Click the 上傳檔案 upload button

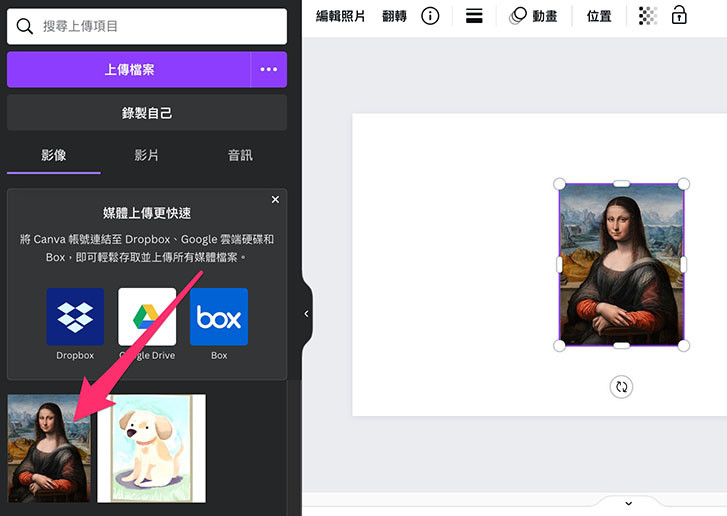[x=129, y=70]
